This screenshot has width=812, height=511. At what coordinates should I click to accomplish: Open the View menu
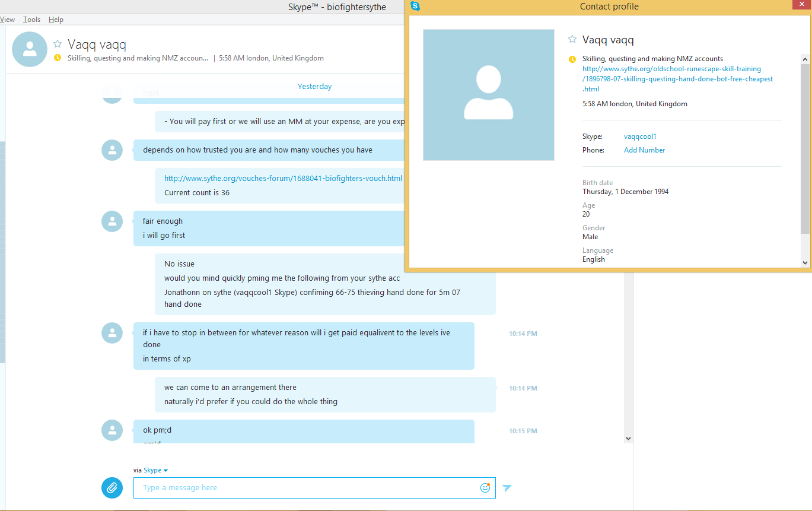pos(7,20)
